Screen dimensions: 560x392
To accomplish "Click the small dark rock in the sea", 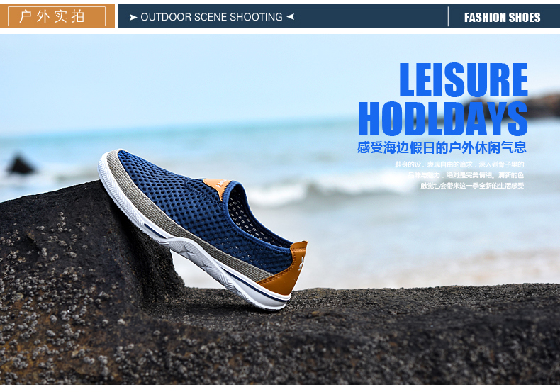I will 21,165.
